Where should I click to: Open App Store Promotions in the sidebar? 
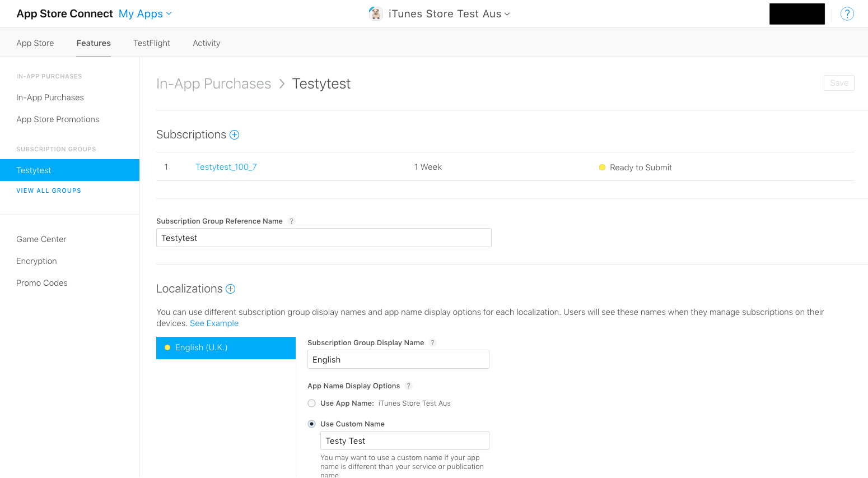click(x=58, y=119)
